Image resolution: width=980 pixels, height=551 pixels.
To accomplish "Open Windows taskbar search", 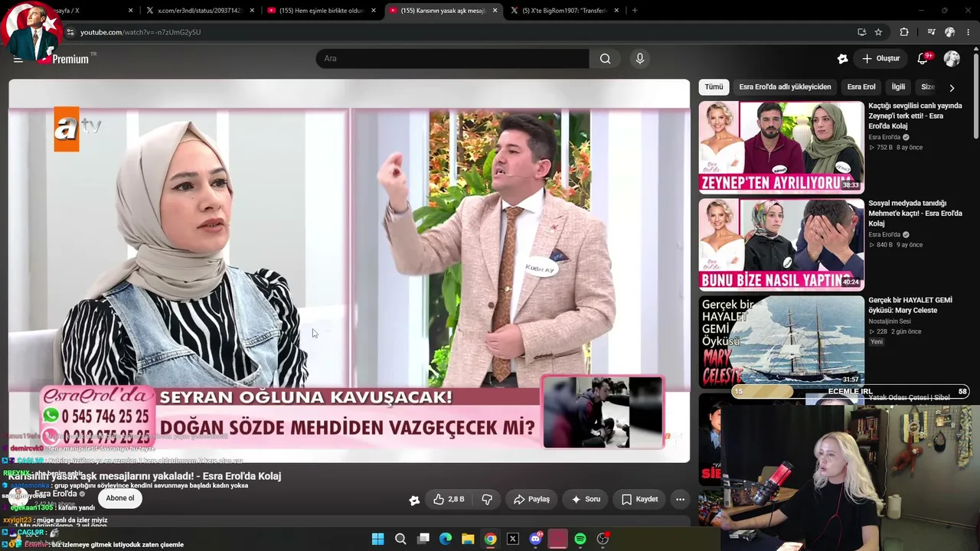I will (x=400, y=539).
